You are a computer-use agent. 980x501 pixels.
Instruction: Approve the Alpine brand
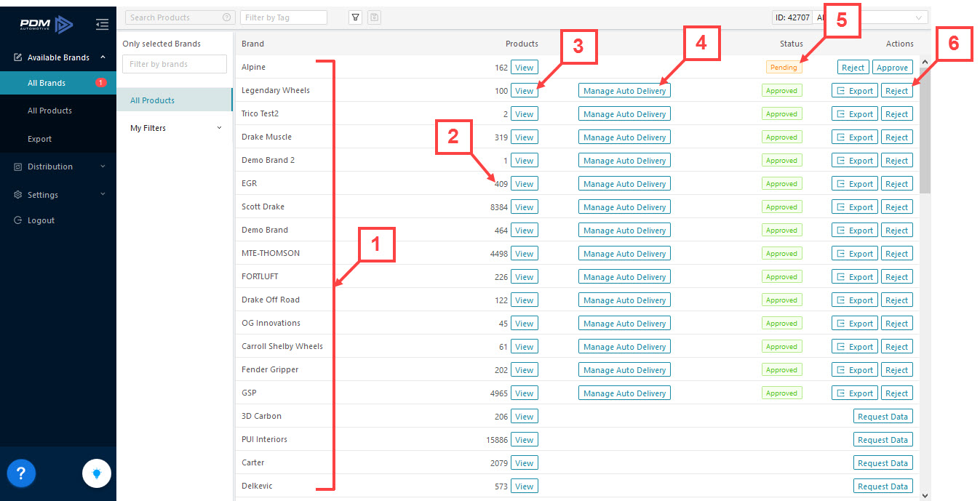click(x=892, y=68)
